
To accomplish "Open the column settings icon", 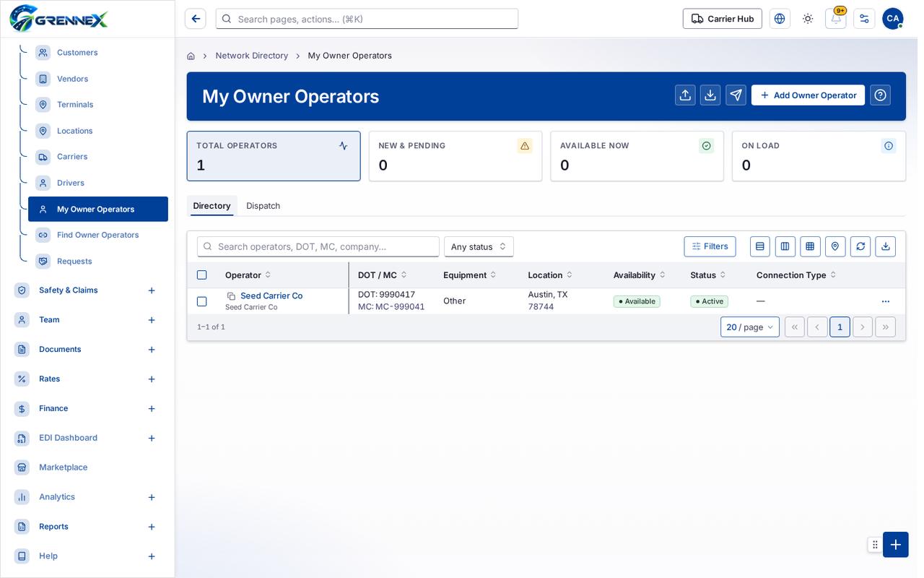I will 785,246.
